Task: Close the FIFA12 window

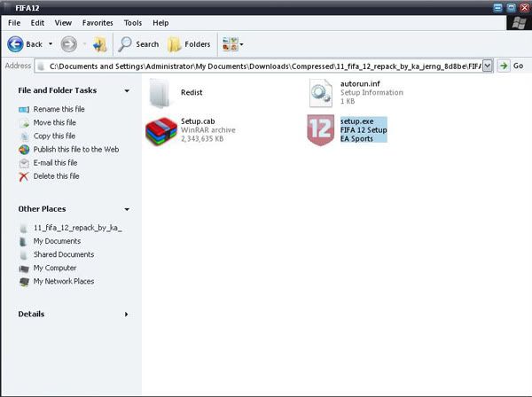Action: (525, 7)
